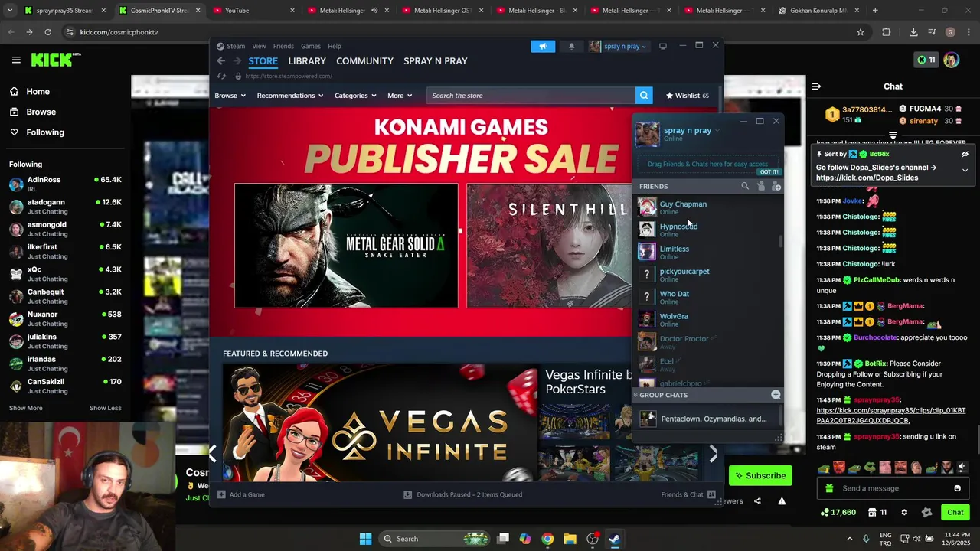Next featured game carousel arrow
This screenshot has width=980, height=551.
pyautogui.click(x=713, y=453)
